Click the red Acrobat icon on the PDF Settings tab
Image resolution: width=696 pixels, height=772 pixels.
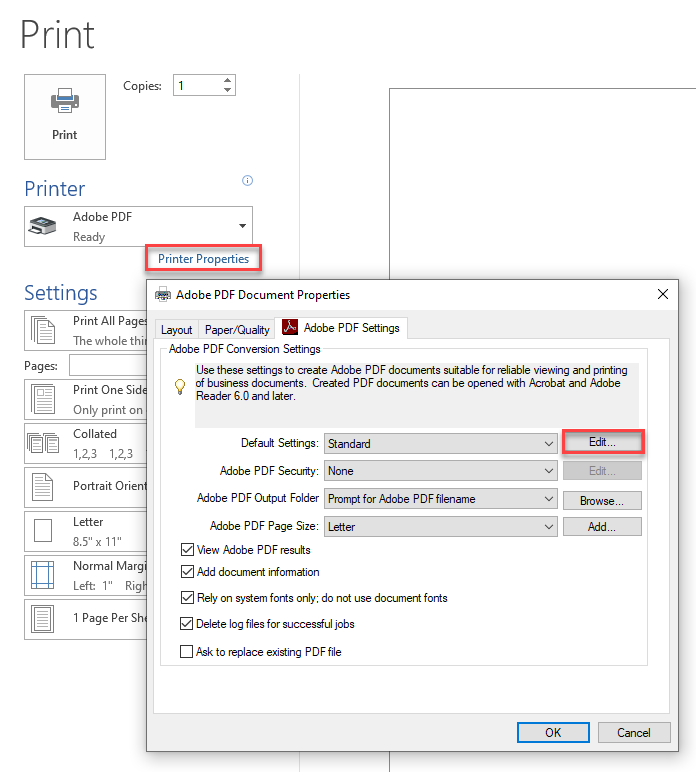tap(290, 327)
